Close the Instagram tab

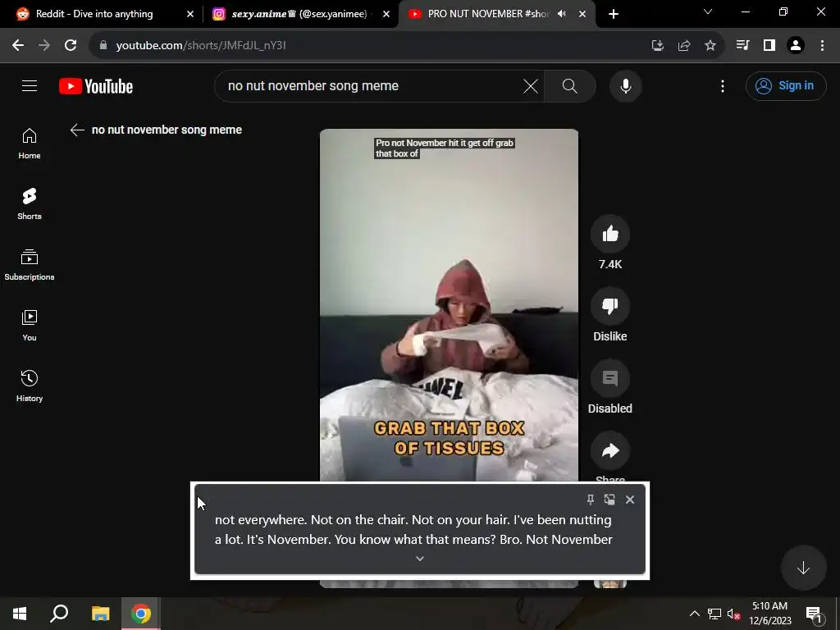click(x=386, y=14)
